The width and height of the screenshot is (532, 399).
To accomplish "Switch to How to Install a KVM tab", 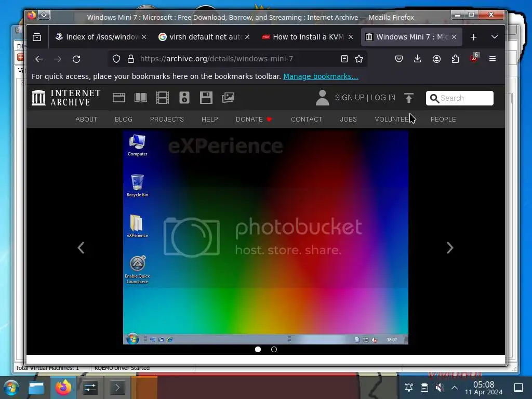I will 308,37.
